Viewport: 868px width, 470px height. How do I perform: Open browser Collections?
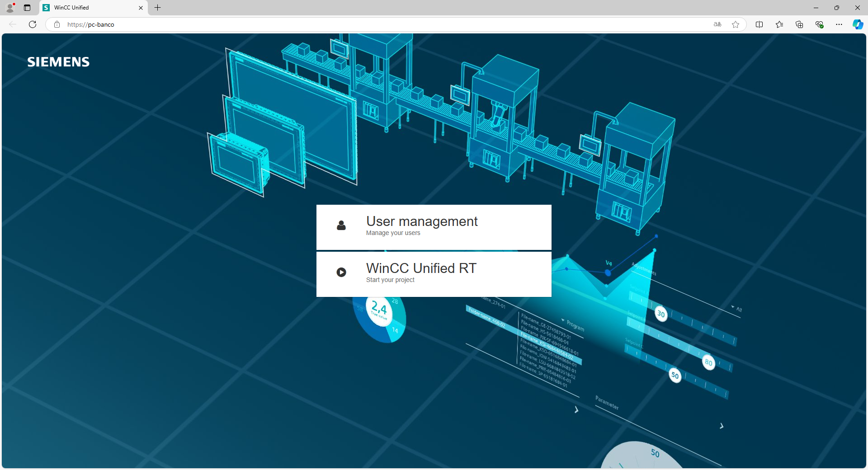click(x=799, y=24)
